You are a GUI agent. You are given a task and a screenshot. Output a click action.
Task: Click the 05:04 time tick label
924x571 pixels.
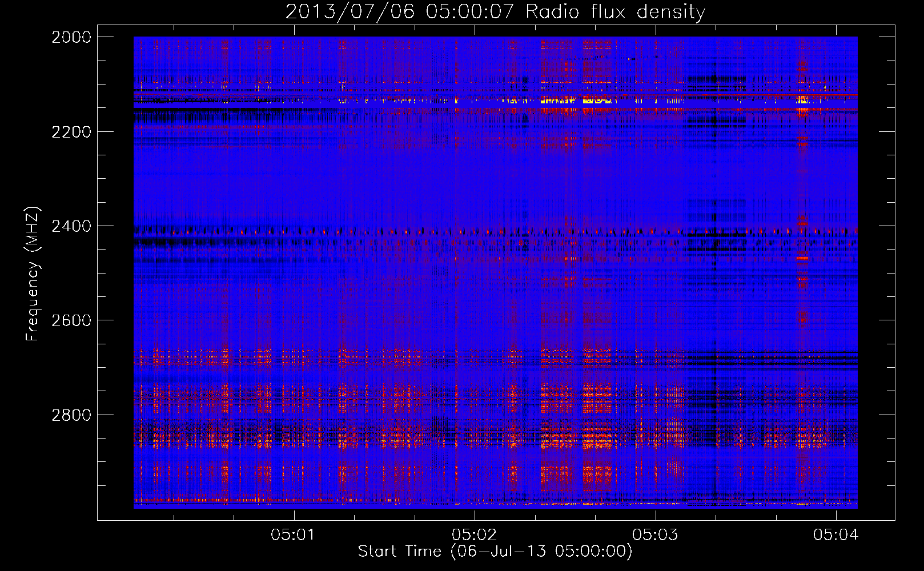click(836, 534)
